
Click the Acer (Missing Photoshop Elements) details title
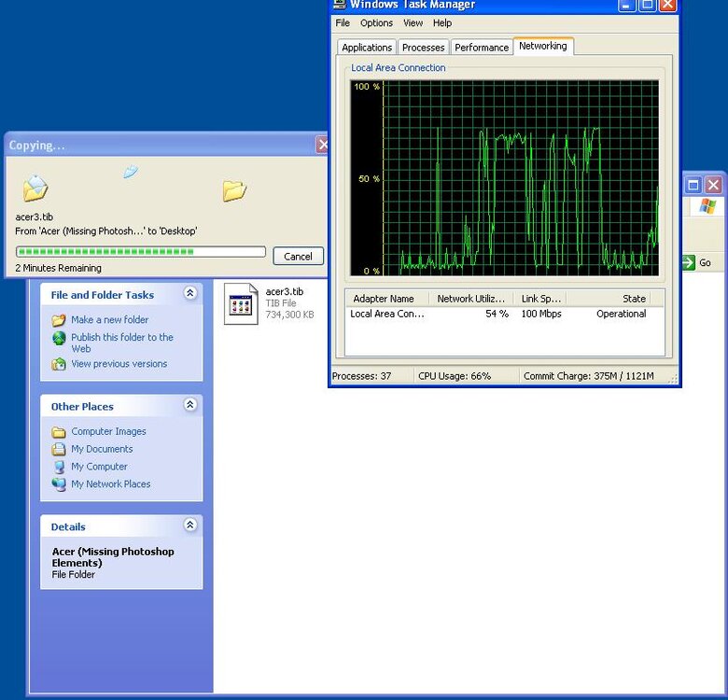point(113,557)
